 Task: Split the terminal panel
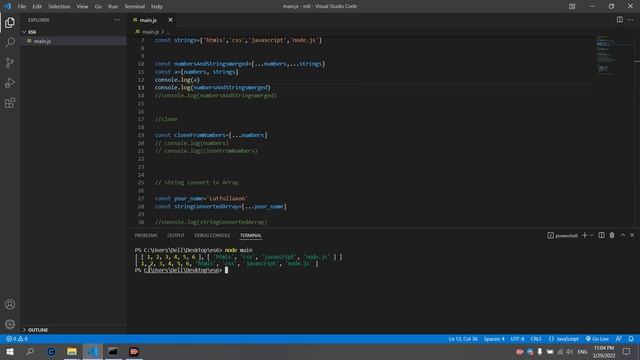[x=601, y=235]
